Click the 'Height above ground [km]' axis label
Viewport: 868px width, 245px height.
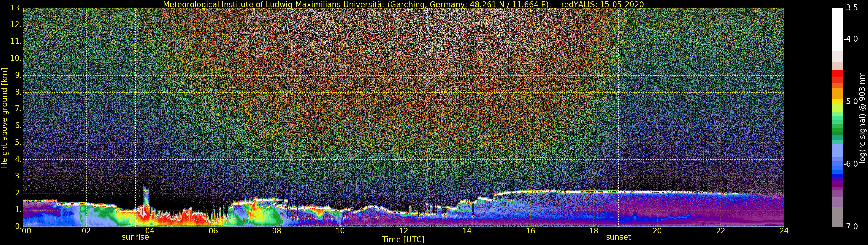[x=4, y=118]
